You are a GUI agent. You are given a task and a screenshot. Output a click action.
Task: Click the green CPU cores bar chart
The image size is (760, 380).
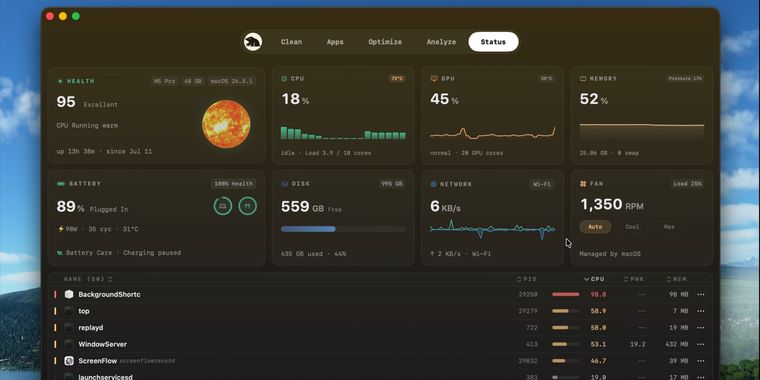point(343,133)
